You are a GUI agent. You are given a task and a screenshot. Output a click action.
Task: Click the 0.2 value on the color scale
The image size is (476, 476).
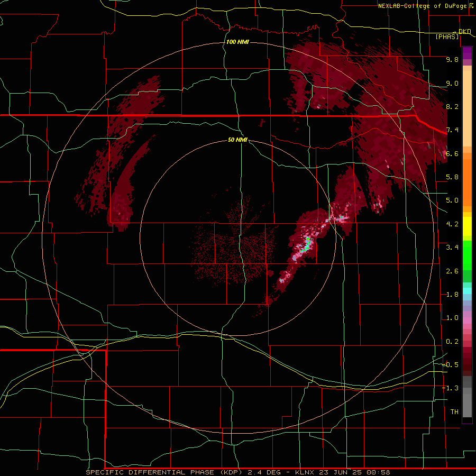pos(452,342)
